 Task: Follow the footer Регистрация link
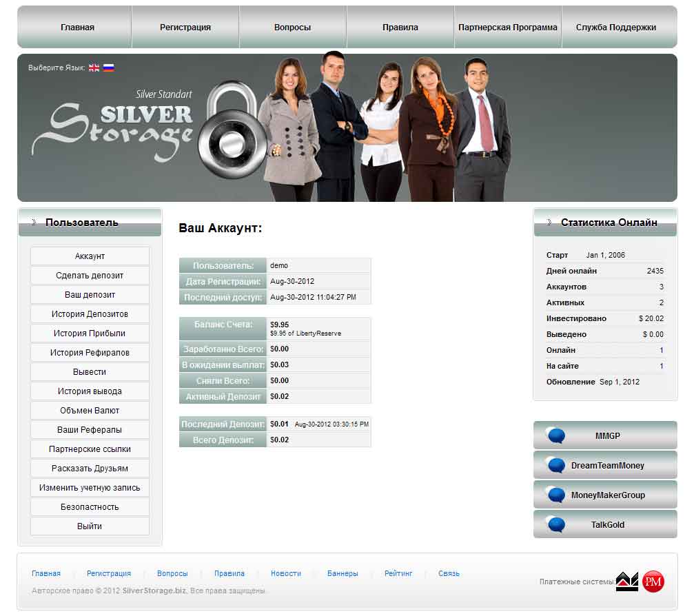point(109,573)
